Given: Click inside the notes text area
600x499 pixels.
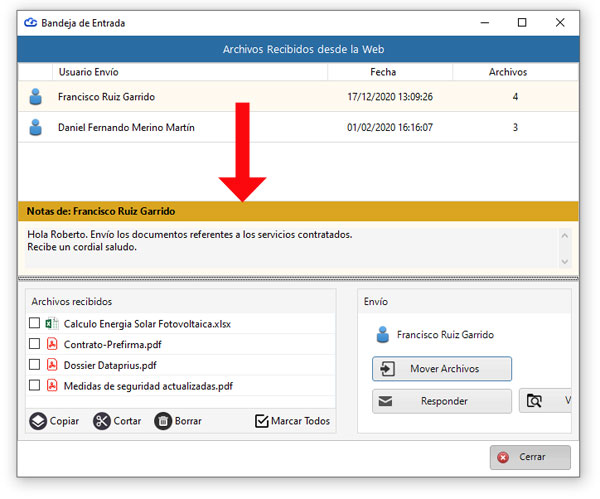Looking at the screenshot, I should point(291,248).
